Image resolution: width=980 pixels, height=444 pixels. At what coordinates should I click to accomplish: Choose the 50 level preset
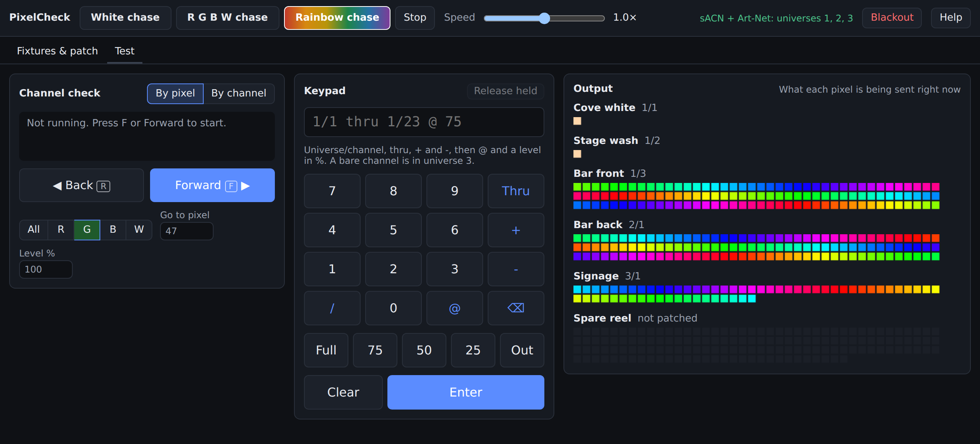coord(424,350)
